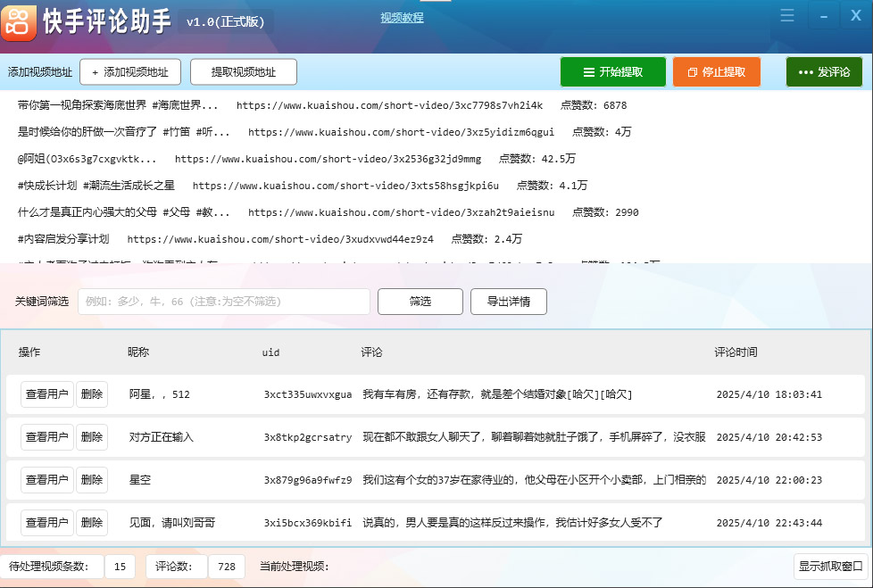This screenshot has width=873, height=588.
Task: Click 点赞数: 42.5万 value
Action: [x=536, y=159]
